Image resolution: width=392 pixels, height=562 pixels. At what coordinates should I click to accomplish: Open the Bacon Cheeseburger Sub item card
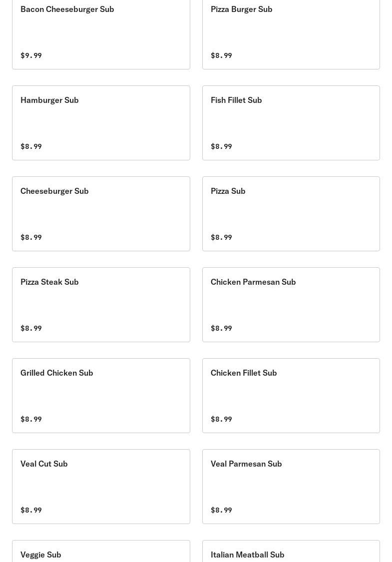coord(101,32)
